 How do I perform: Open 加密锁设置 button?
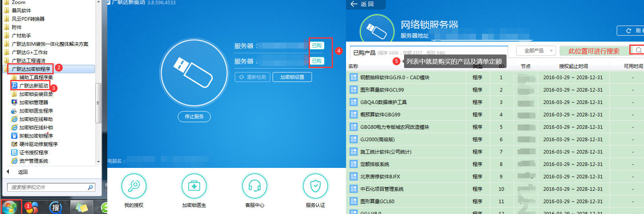click(x=292, y=77)
